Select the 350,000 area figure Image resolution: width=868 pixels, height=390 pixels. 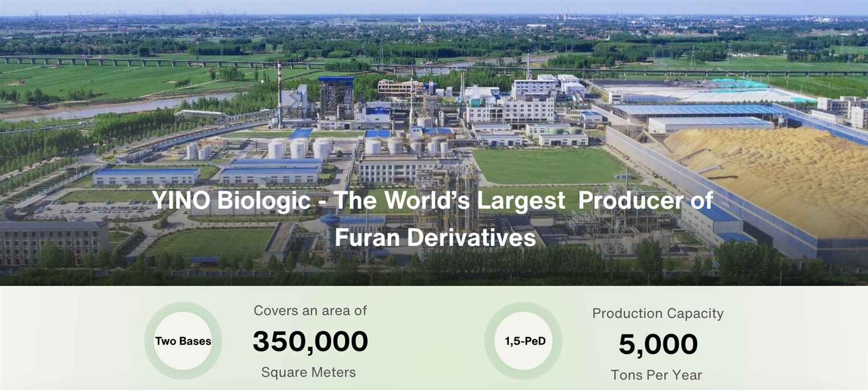point(310,341)
